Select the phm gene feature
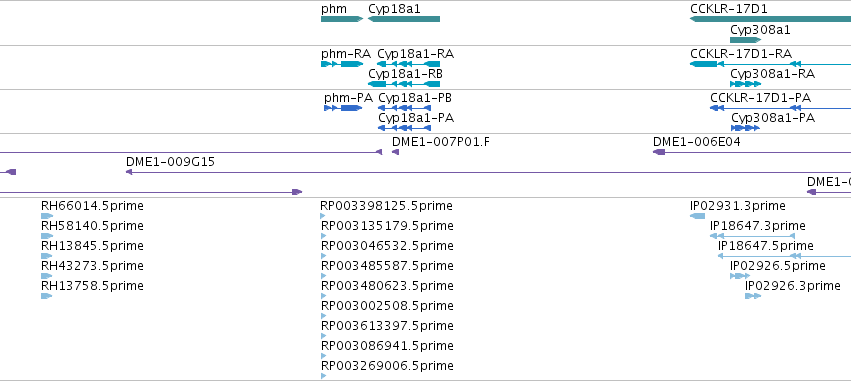This screenshot has width=851, height=381. pyautogui.click(x=342, y=19)
